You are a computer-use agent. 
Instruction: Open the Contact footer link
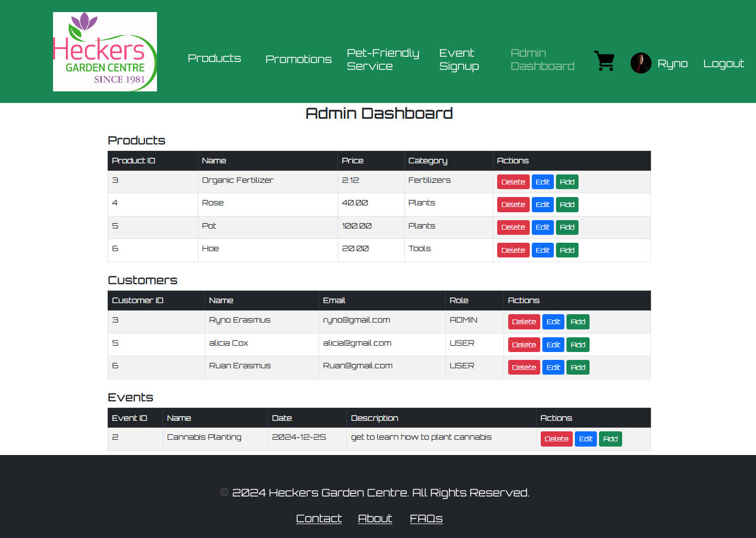point(319,519)
